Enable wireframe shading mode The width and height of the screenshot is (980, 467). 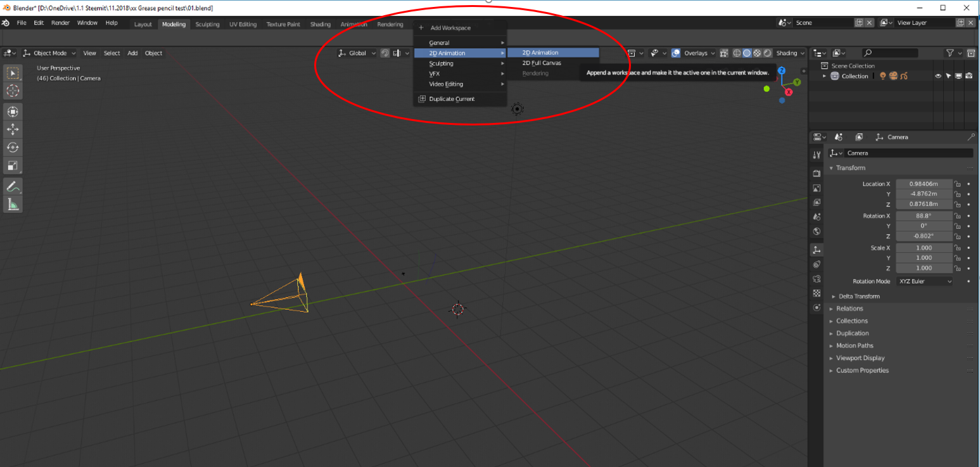(737, 53)
